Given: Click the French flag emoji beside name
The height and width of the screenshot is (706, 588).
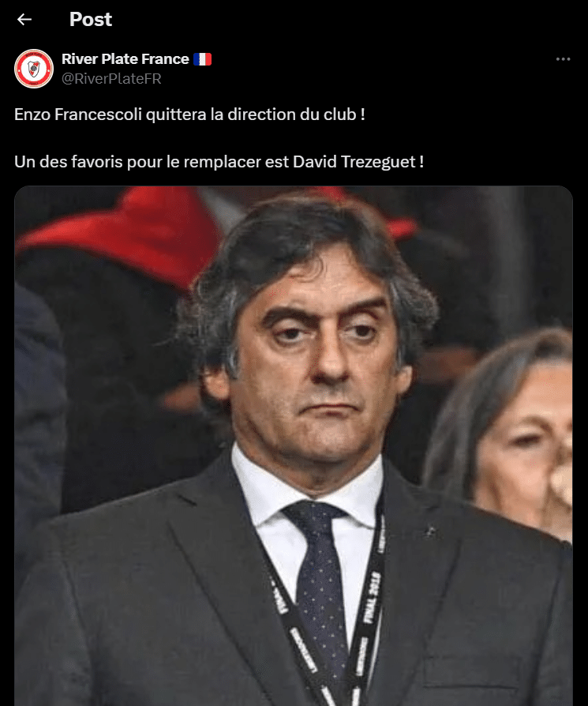Looking at the screenshot, I should [x=203, y=59].
